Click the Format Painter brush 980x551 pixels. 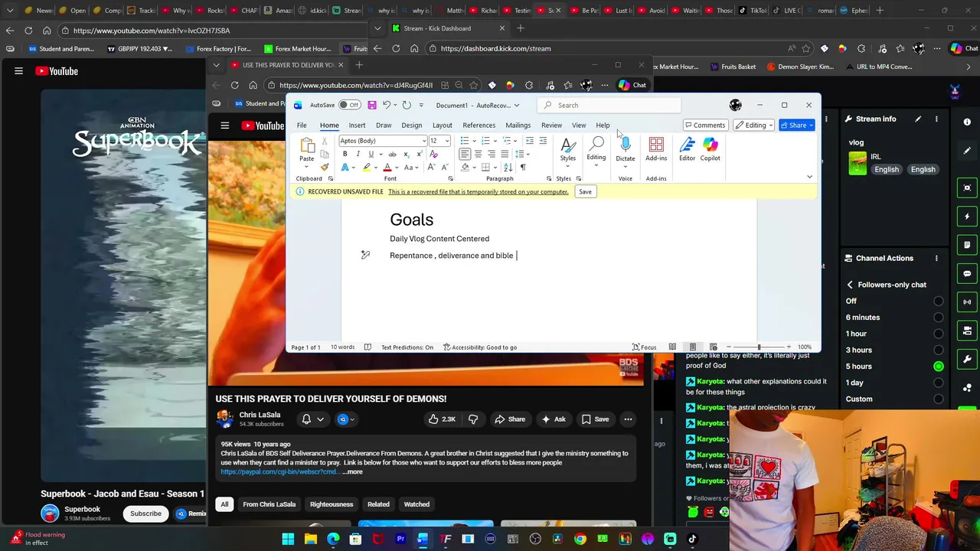click(x=325, y=167)
